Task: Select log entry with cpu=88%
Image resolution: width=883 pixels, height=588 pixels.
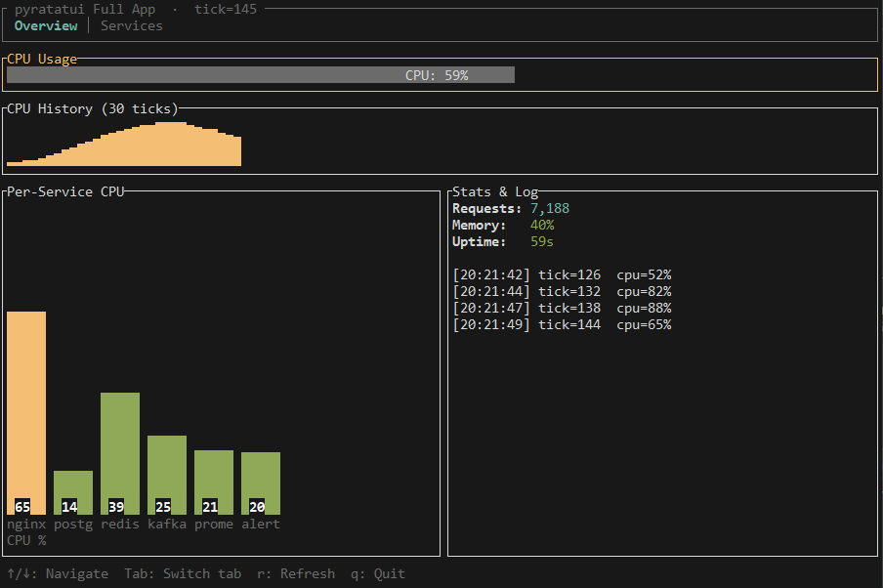Action: point(562,309)
